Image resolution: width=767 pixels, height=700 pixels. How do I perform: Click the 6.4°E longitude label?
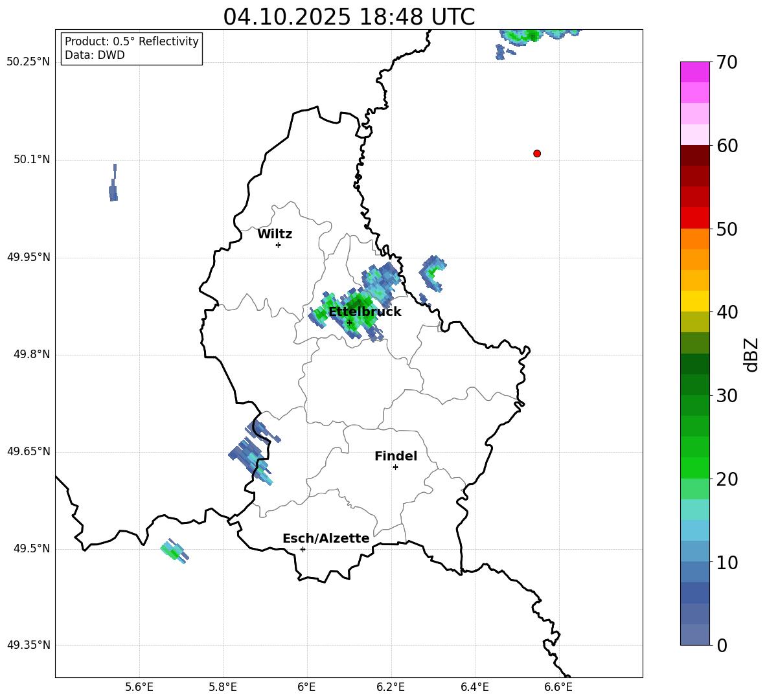474,687
